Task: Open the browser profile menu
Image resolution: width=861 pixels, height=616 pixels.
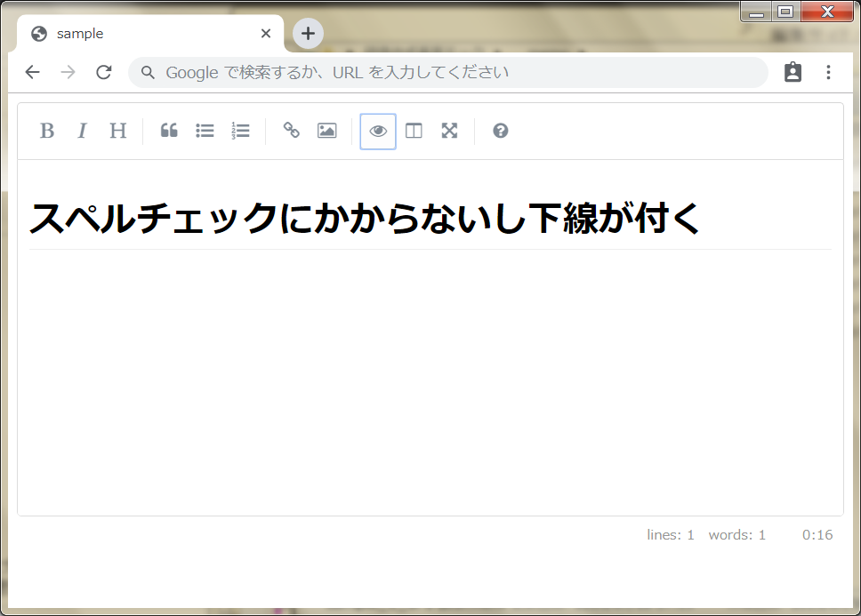Action: coord(792,72)
